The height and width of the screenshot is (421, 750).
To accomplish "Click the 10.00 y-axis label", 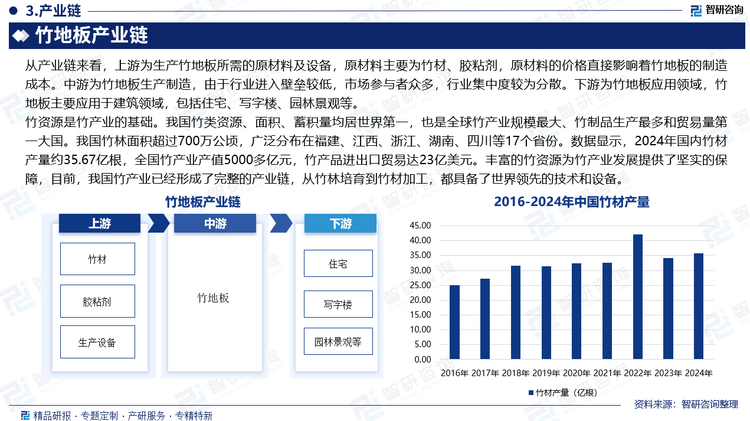I will click(x=420, y=330).
